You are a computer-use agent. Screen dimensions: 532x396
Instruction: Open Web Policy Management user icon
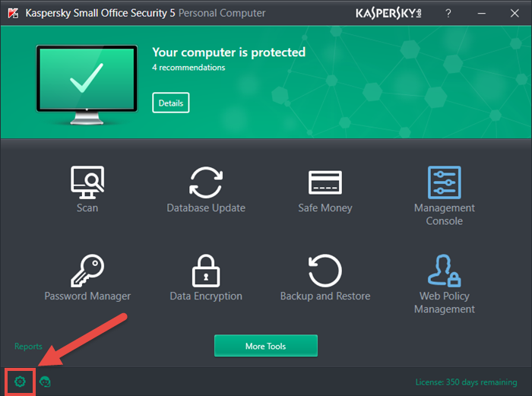(444, 271)
